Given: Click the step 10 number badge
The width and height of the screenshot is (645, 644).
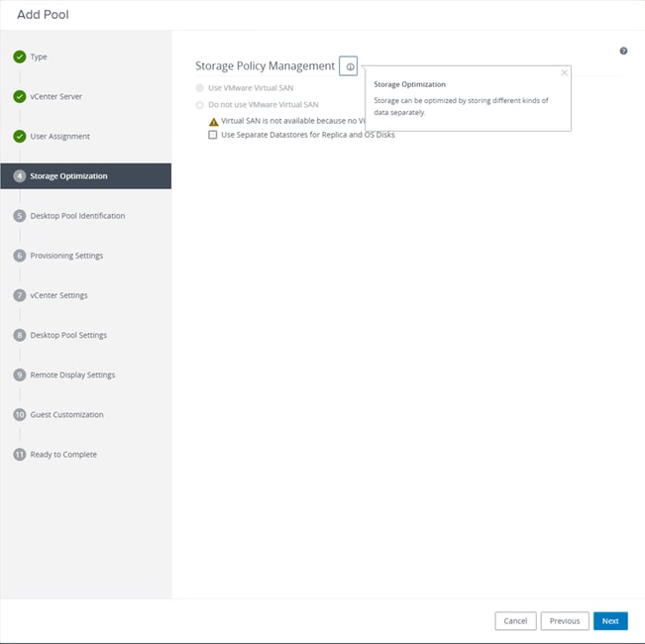Looking at the screenshot, I should pos(20,414).
